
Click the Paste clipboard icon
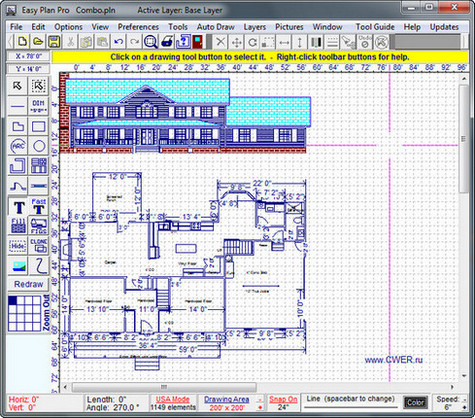tap(102, 42)
